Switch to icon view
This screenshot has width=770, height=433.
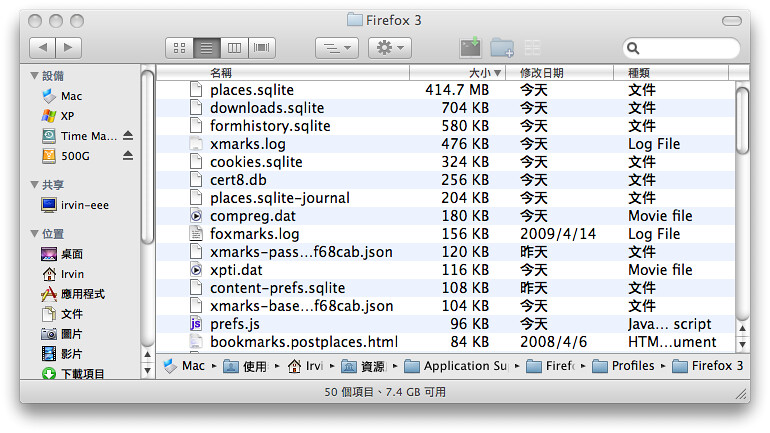tap(180, 48)
